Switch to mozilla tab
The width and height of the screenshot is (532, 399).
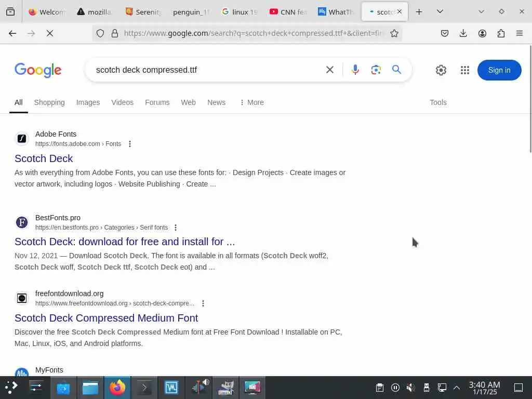[95, 12]
